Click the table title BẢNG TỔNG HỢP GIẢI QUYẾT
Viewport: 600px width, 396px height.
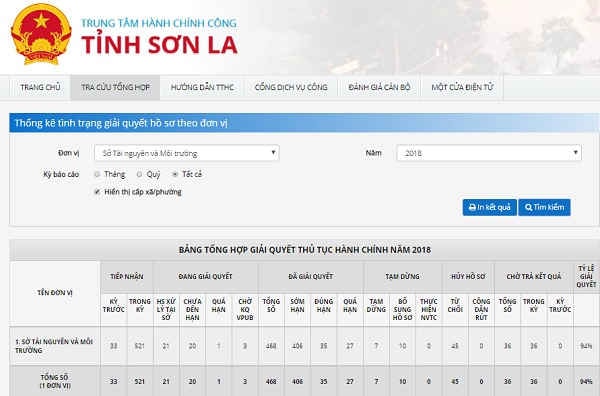click(305, 250)
